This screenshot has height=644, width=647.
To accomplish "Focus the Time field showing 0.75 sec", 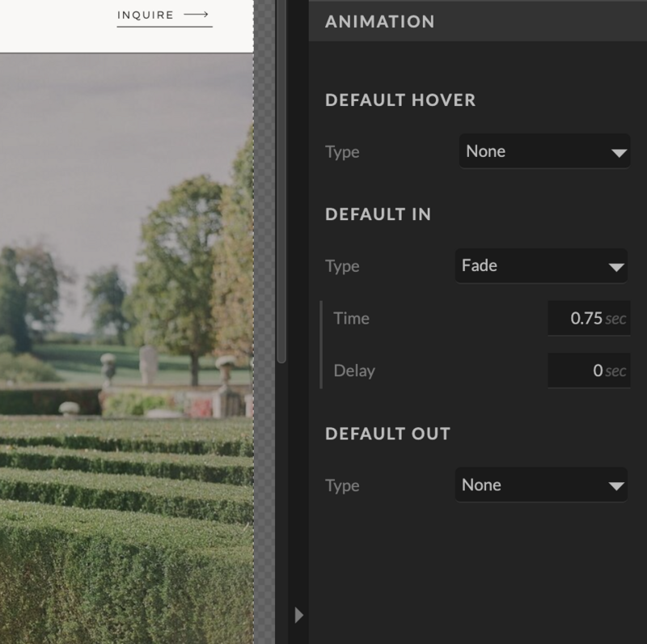I will tap(588, 318).
